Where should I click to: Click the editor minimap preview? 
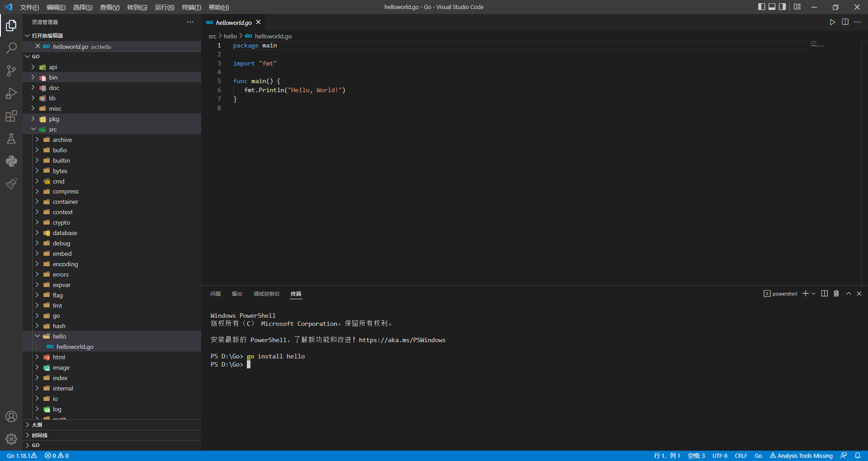click(817, 44)
